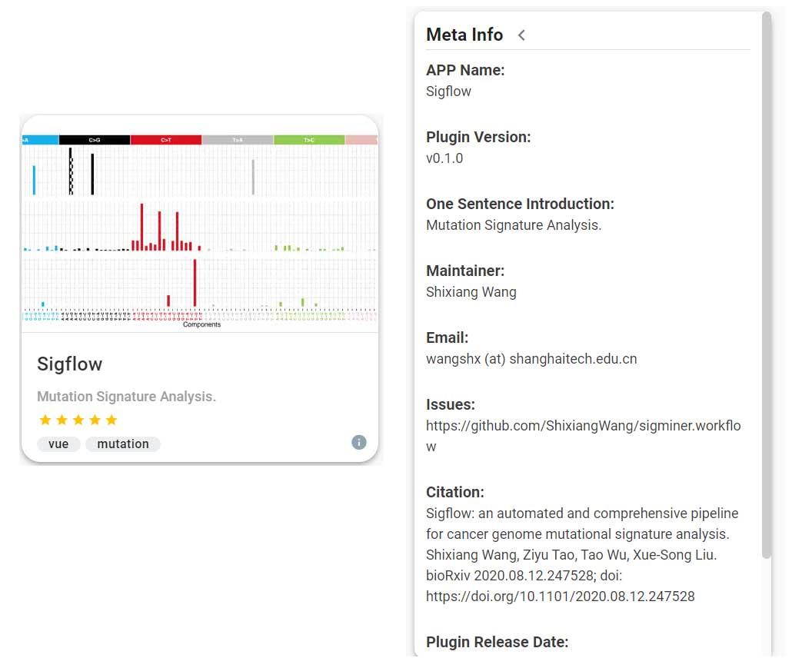Select the vue tag chip
This screenshot has width=812, height=668.
coord(58,444)
